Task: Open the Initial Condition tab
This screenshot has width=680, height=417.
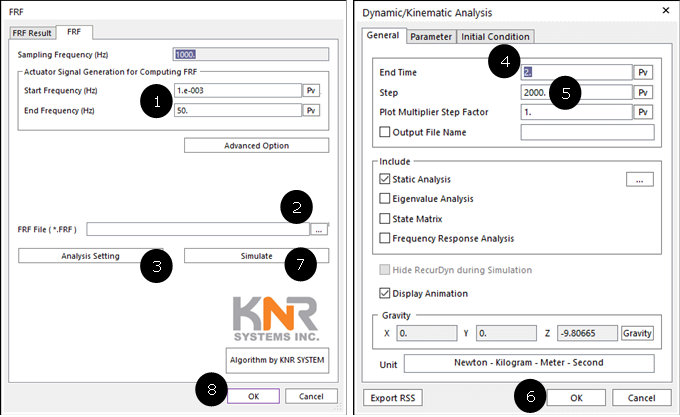Action: point(495,37)
